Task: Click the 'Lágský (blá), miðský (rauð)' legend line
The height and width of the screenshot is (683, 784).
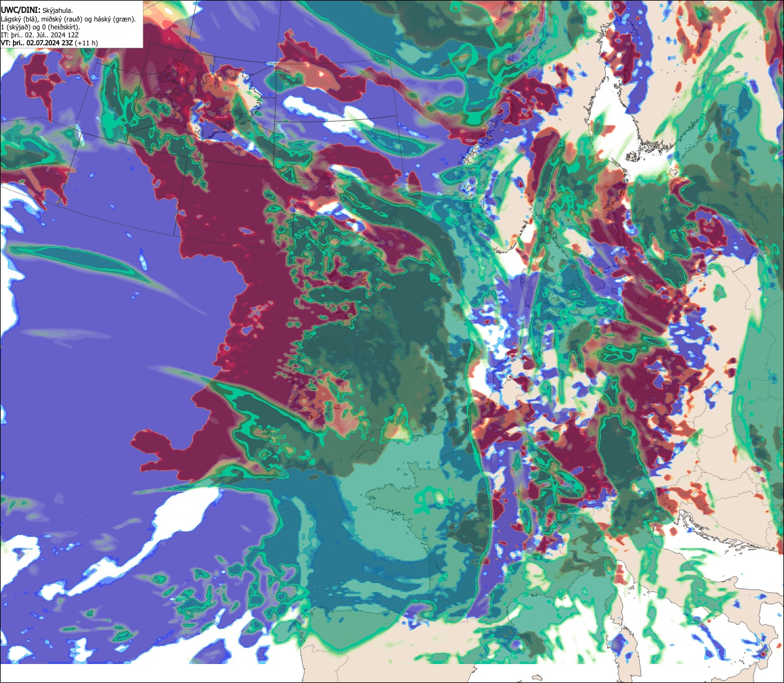Action: [x=69, y=19]
